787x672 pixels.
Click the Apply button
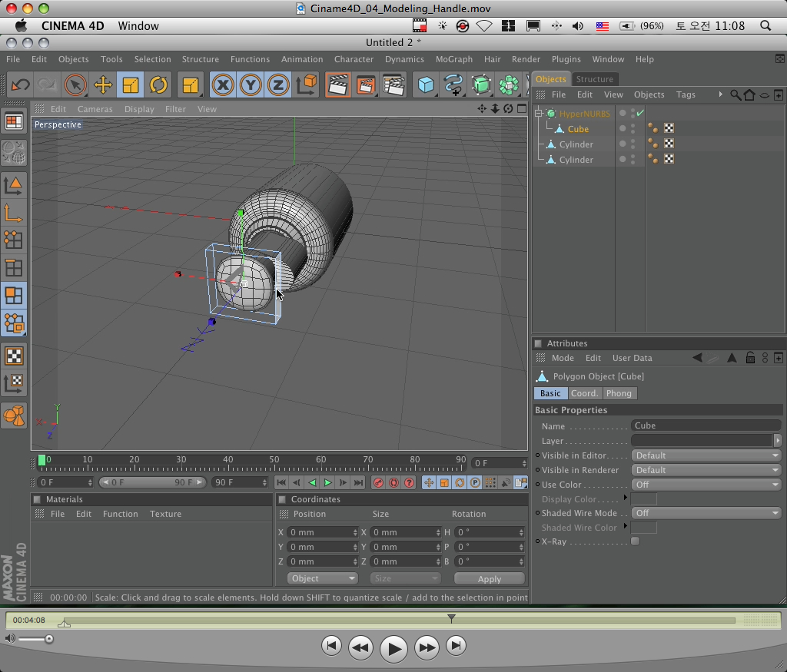pos(490,579)
